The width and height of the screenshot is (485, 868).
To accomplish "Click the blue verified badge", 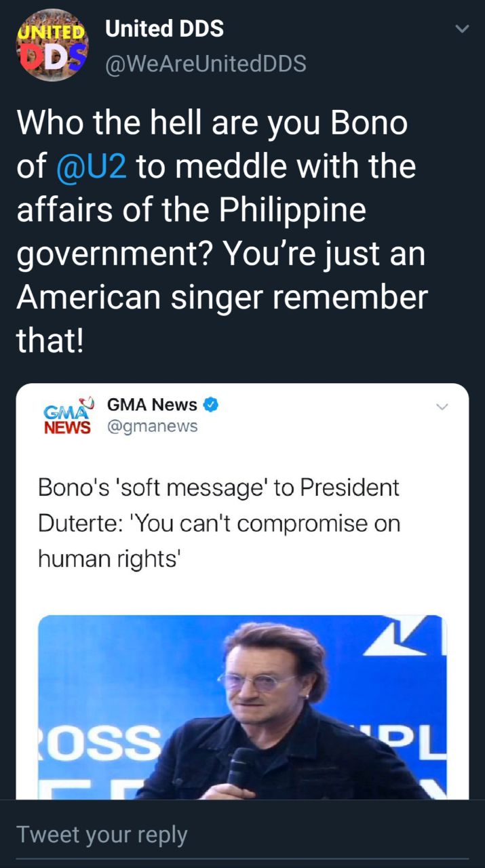I will coord(211,405).
